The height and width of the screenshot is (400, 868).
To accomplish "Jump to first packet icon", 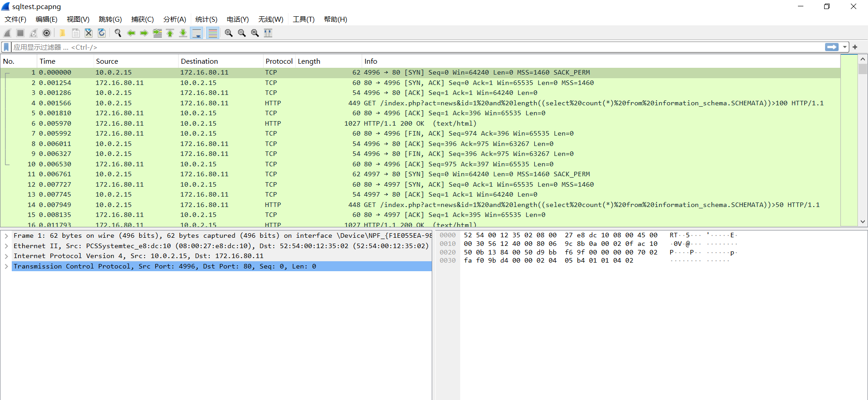I will (x=170, y=33).
